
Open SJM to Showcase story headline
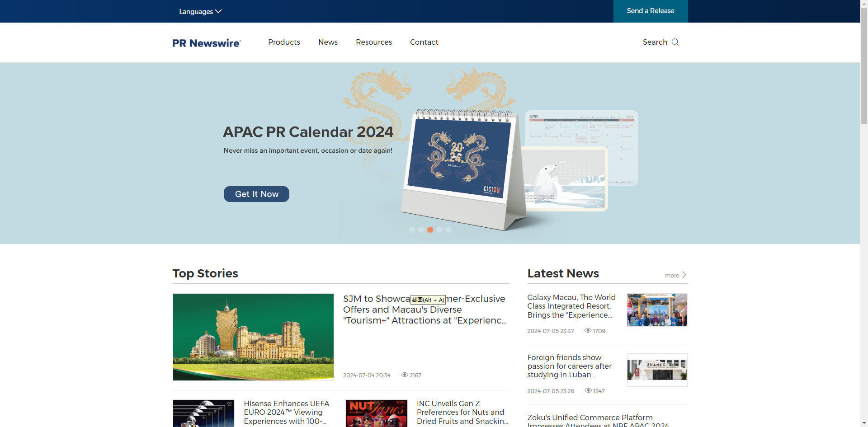425,310
